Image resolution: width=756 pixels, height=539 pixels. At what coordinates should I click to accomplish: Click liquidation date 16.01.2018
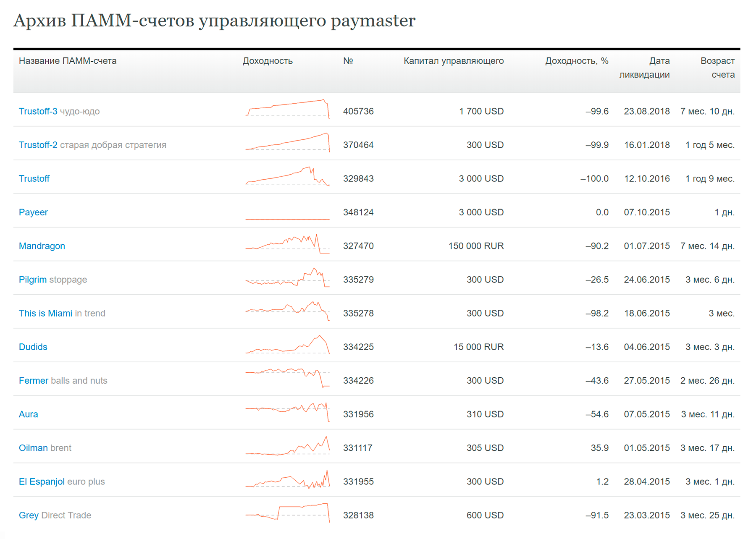pos(647,145)
